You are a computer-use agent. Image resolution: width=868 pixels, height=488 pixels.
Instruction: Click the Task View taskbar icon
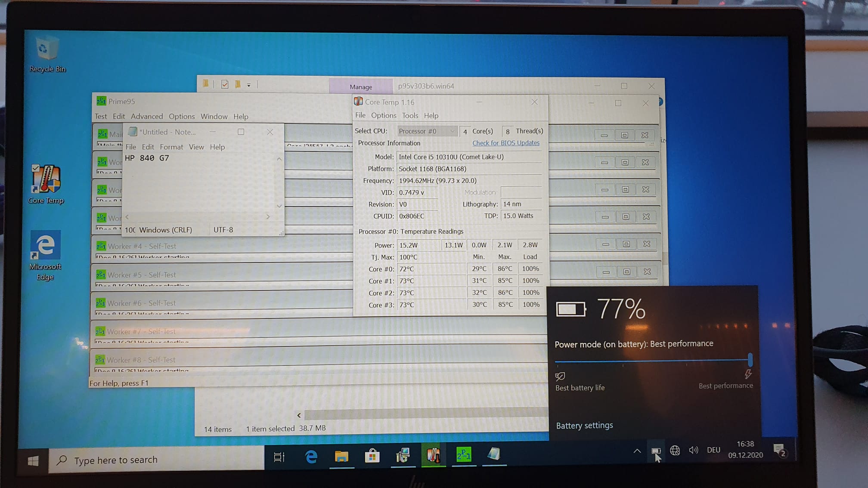pos(279,457)
